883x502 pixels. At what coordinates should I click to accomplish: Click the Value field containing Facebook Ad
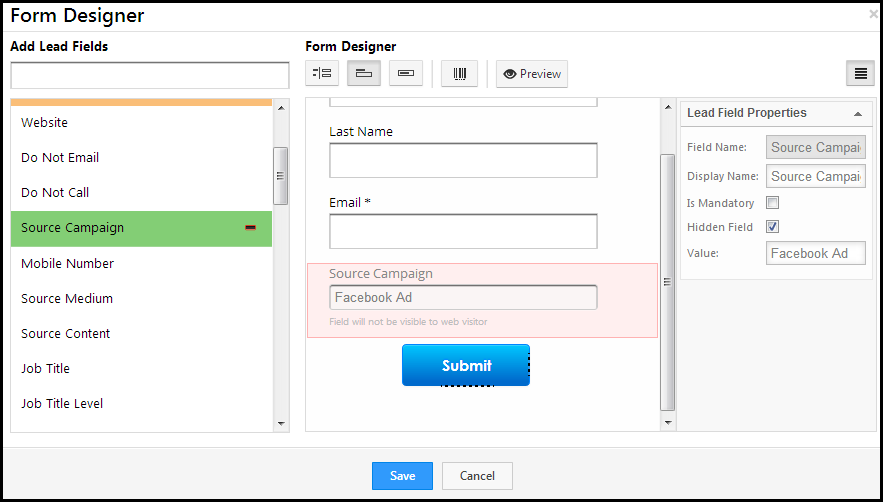(x=815, y=254)
